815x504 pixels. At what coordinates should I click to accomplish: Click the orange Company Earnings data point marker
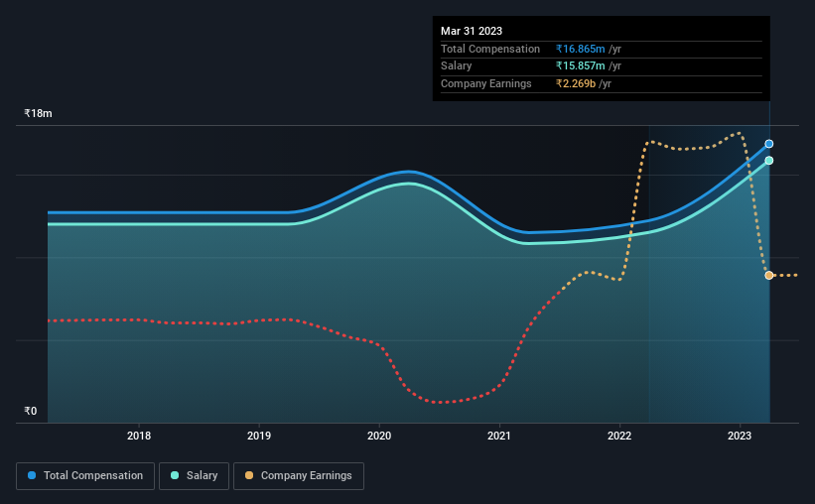[x=768, y=276]
